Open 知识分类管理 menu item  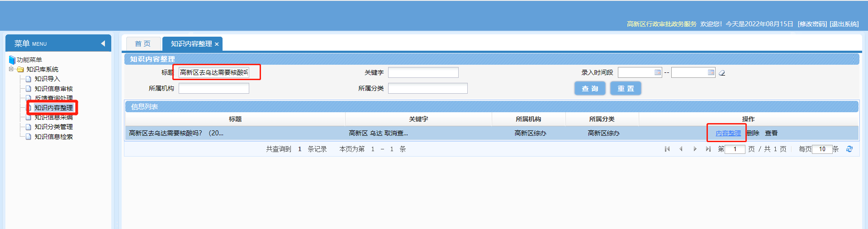54,127
